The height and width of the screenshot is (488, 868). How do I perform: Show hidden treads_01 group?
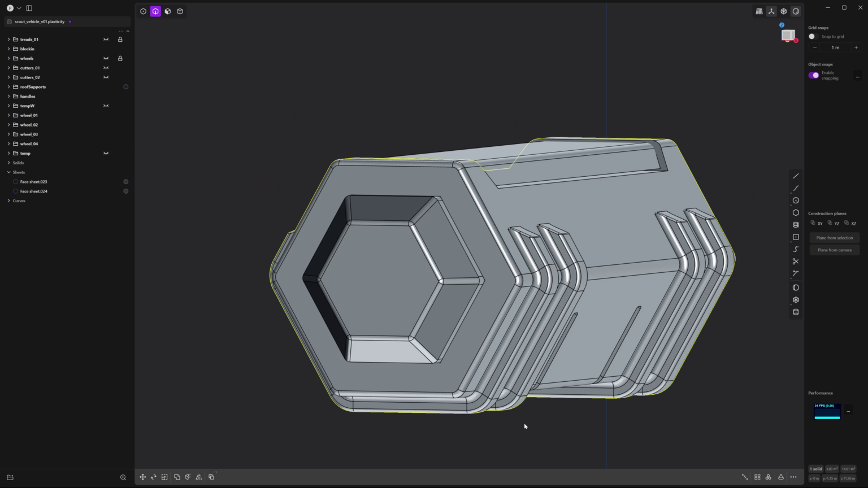click(x=106, y=40)
